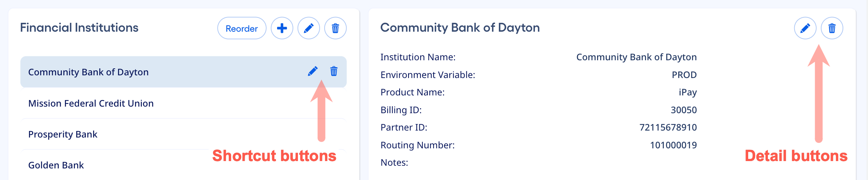Select Prosperity Bank from the list

pos(63,134)
